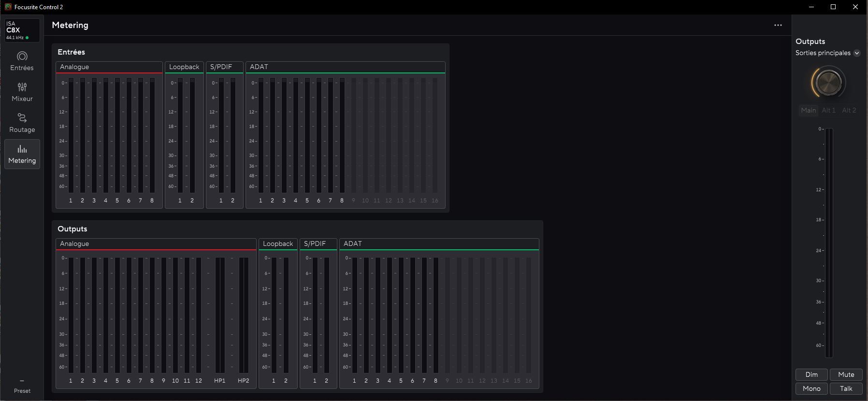The image size is (868, 401).
Task: Click the Loopback header in Outputs section
Action: (x=278, y=244)
